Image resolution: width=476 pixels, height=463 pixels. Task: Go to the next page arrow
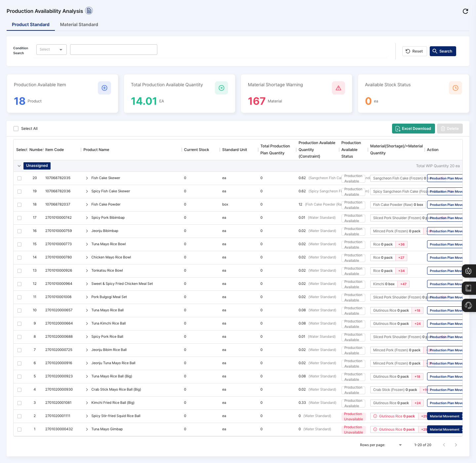point(456,445)
